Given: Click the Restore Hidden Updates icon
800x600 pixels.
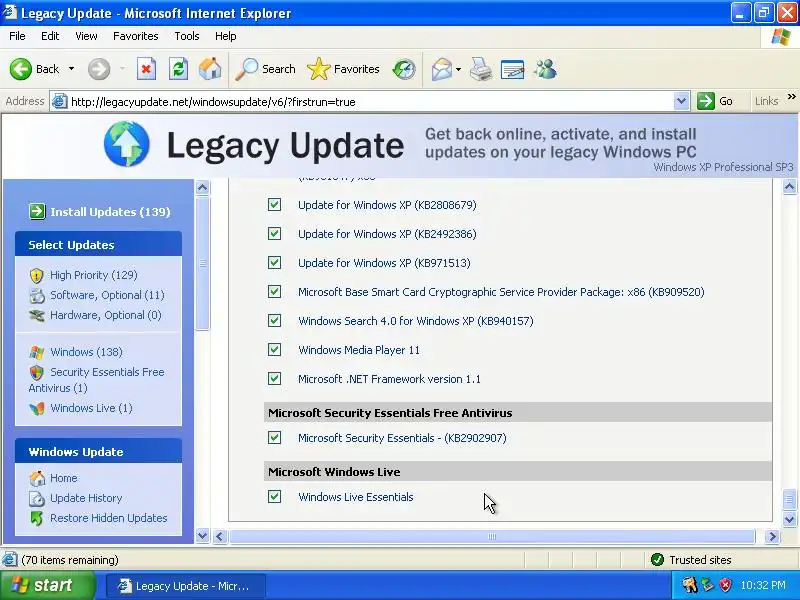Looking at the screenshot, I should point(37,518).
